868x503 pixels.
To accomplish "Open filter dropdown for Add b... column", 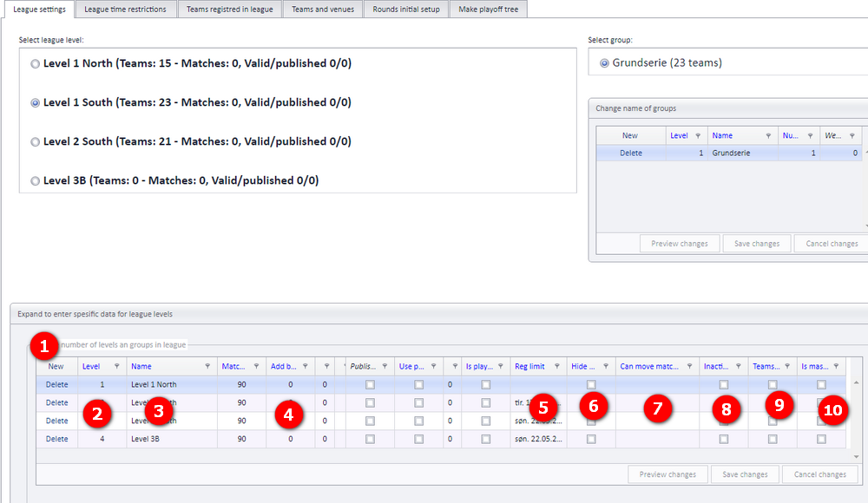I will (x=305, y=366).
